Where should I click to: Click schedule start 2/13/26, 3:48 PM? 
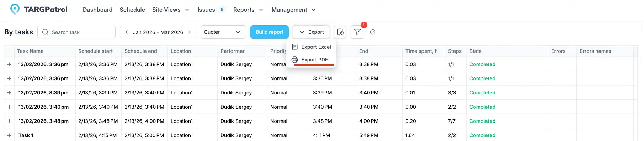[98, 121]
